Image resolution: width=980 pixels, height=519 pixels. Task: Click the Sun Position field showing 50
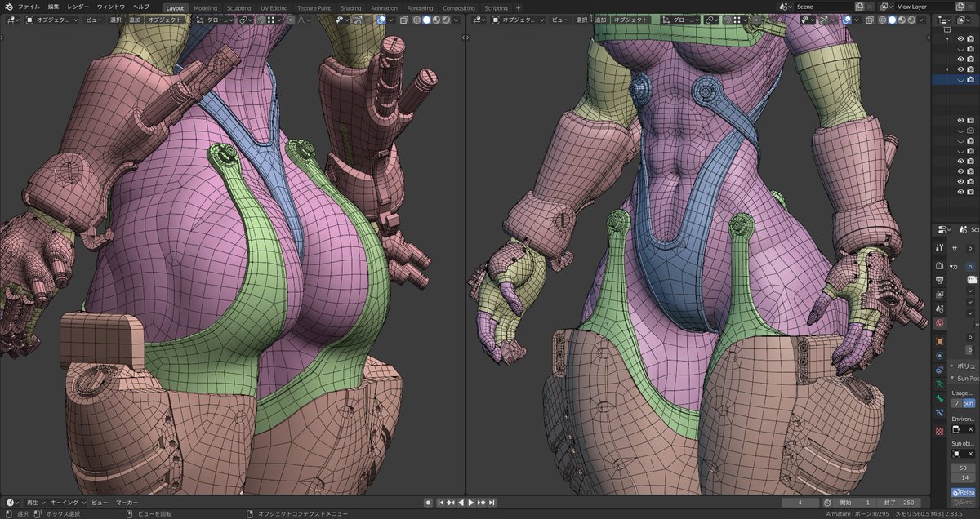(x=964, y=468)
